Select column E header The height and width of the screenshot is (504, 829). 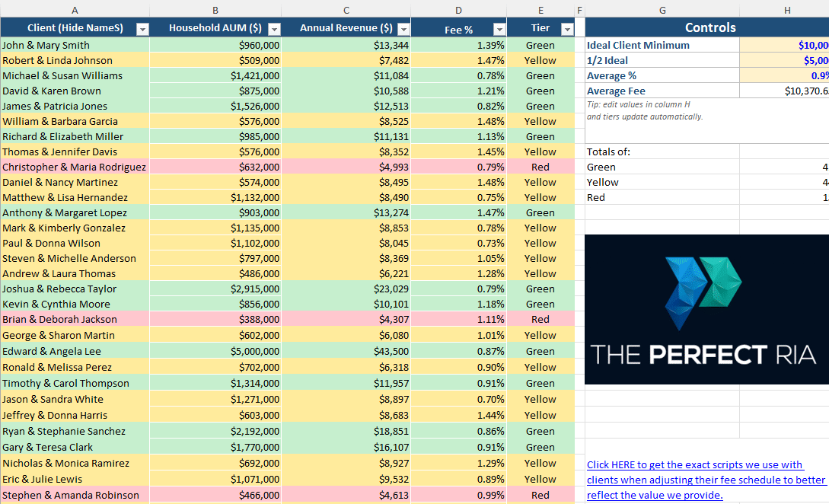[x=540, y=10]
